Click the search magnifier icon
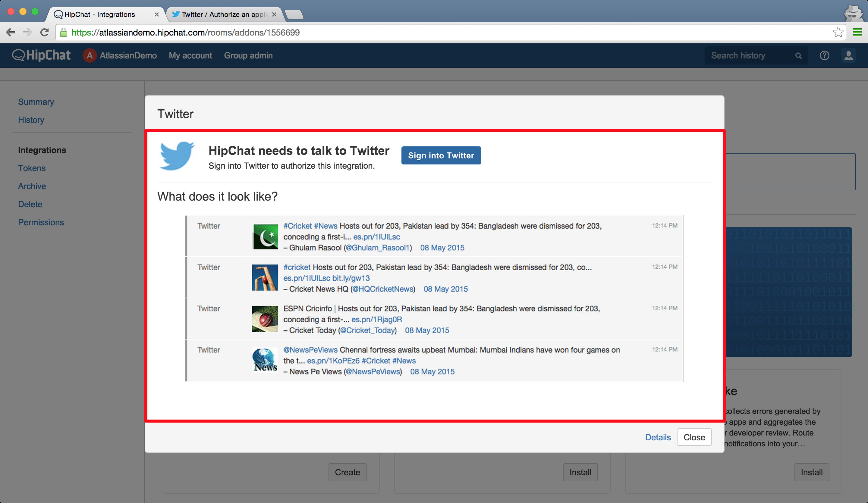The height and width of the screenshot is (503, 868). coord(798,56)
